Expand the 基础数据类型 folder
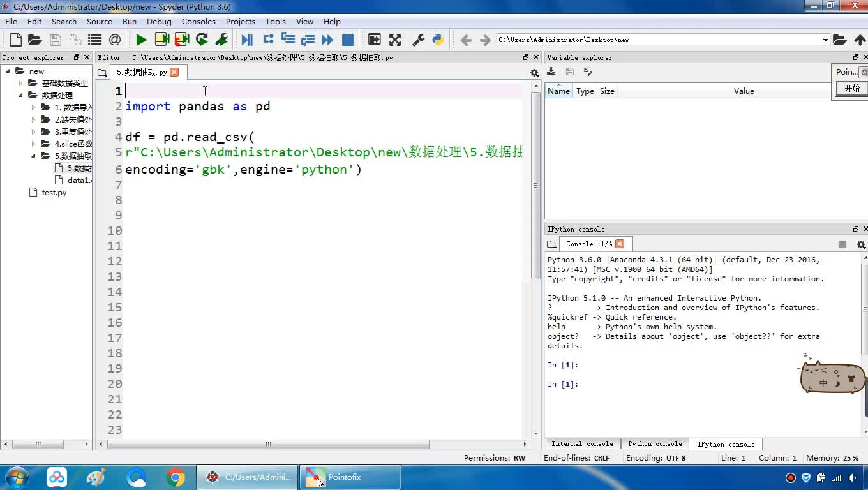868x490 pixels. (21, 84)
